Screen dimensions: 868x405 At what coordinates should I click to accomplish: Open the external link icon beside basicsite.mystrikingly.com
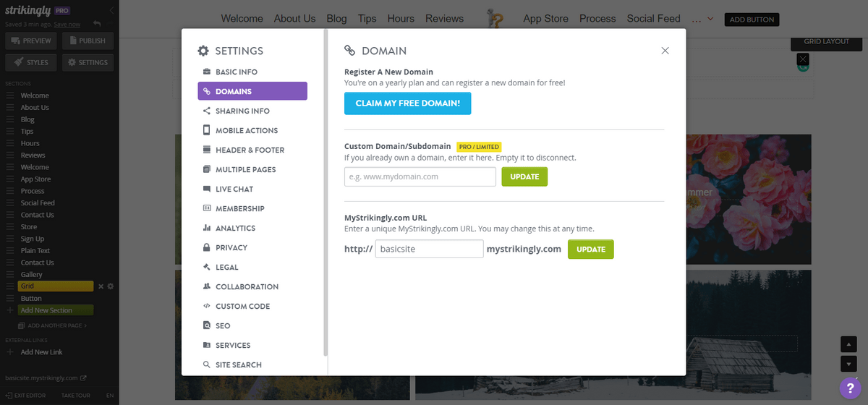coord(83,378)
